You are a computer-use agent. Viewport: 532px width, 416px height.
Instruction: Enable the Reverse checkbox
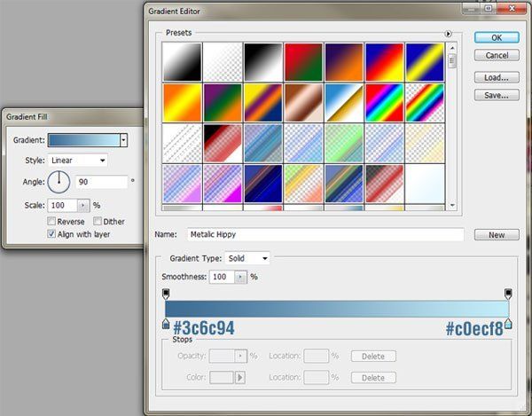coord(51,221)
